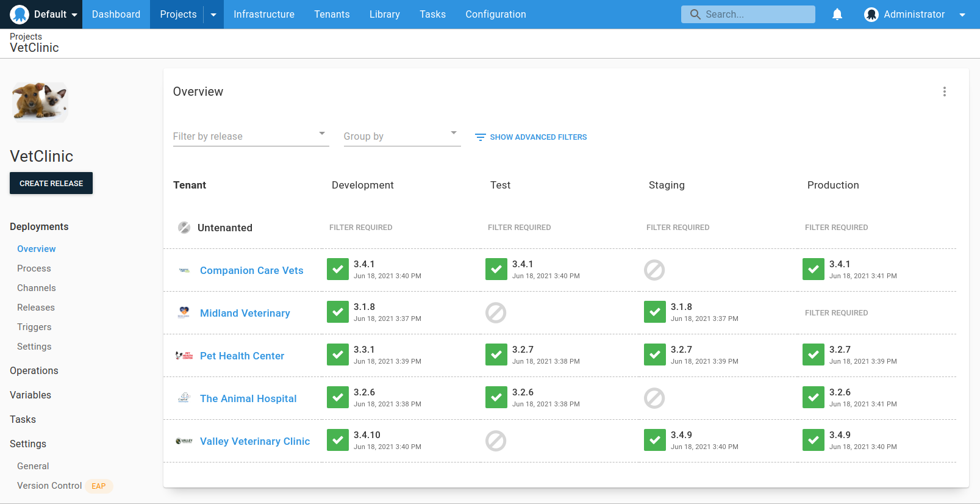
Task: Click the Companion Care Vets tenant logo
Action: (x=184, y=270)
